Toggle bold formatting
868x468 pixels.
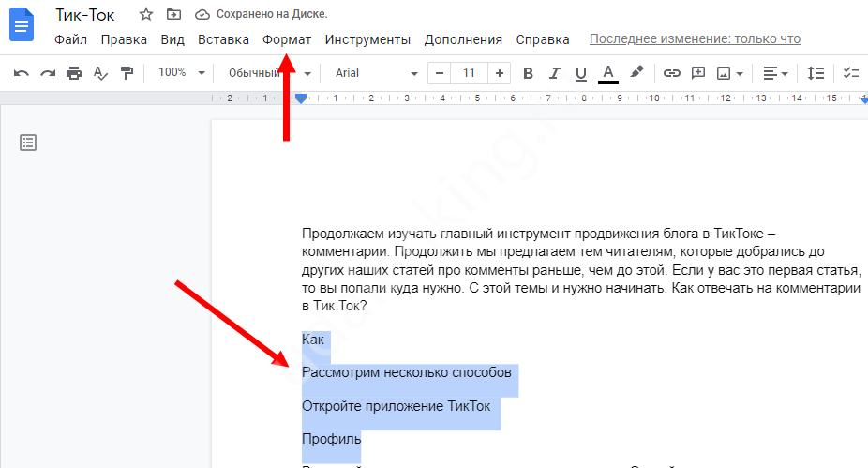[528, 73]
